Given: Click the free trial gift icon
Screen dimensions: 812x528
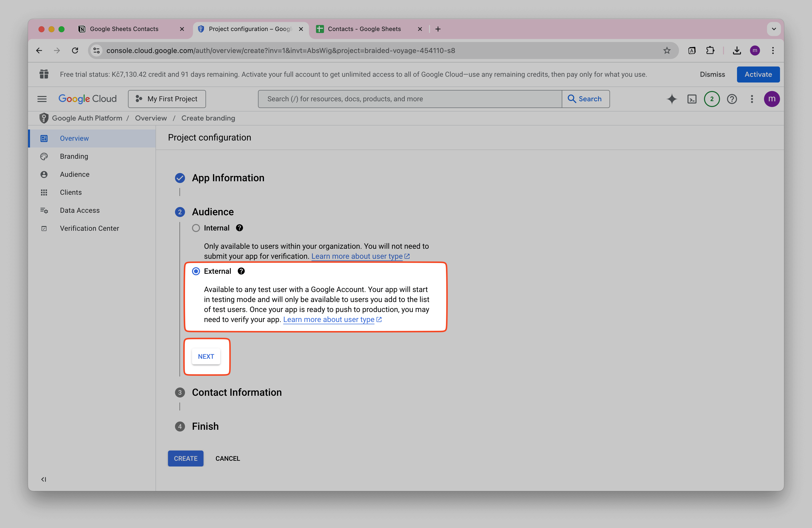Looking at the screenshot, I should point(44,74).
